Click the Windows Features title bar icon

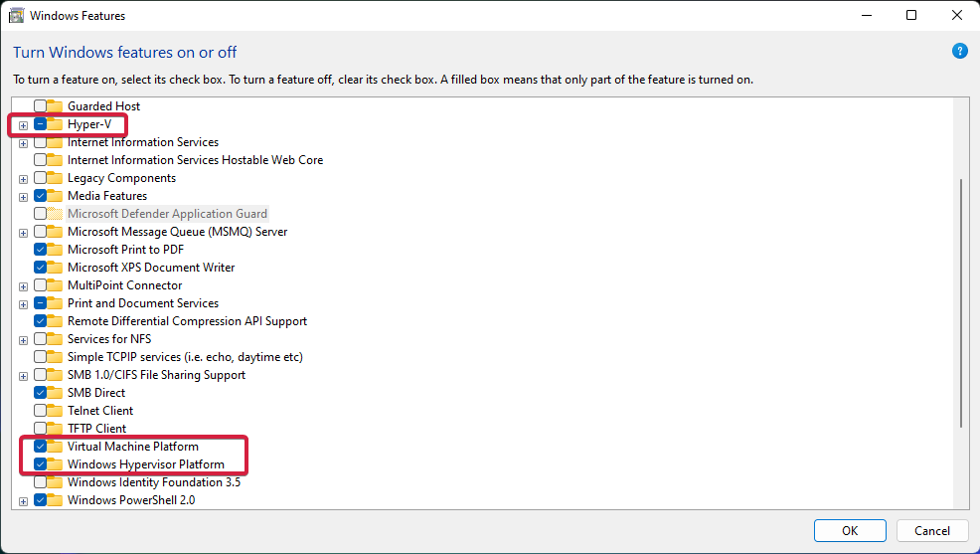[x=16, y=16]
